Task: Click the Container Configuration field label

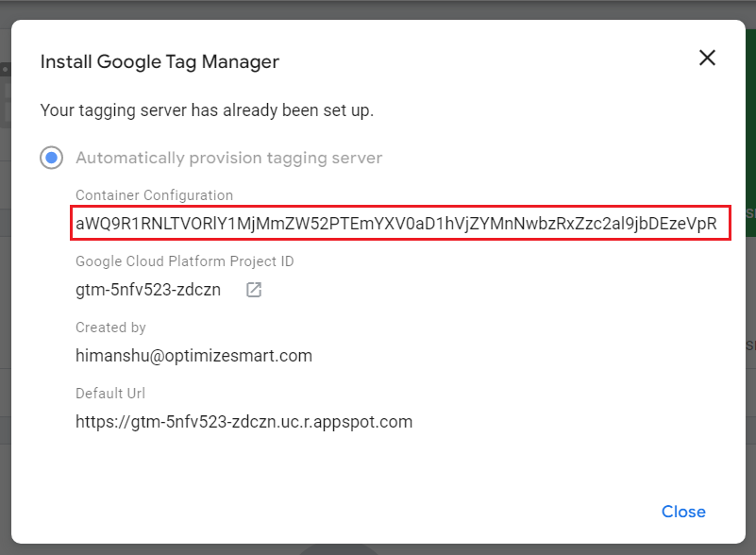Action: pyautogui.click(x=154, y=195)
